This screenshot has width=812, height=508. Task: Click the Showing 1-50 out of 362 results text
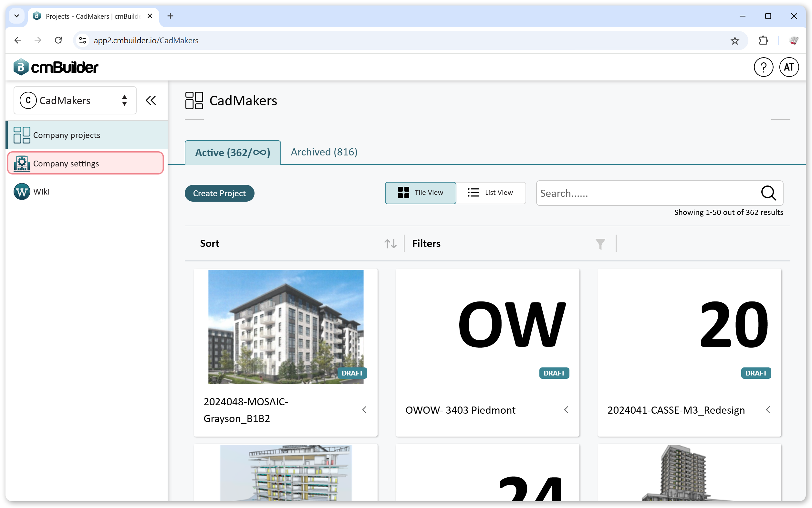tap(728, 212)
